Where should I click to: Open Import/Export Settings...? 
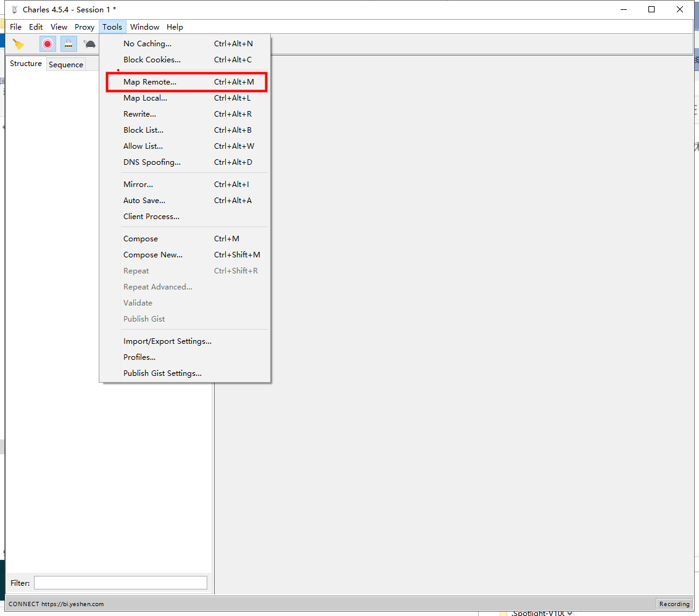(185, 341)
